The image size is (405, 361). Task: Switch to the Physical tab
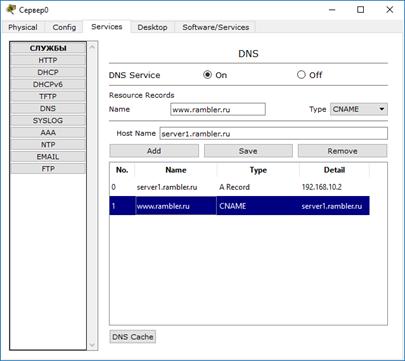click(x=23, y=27)
